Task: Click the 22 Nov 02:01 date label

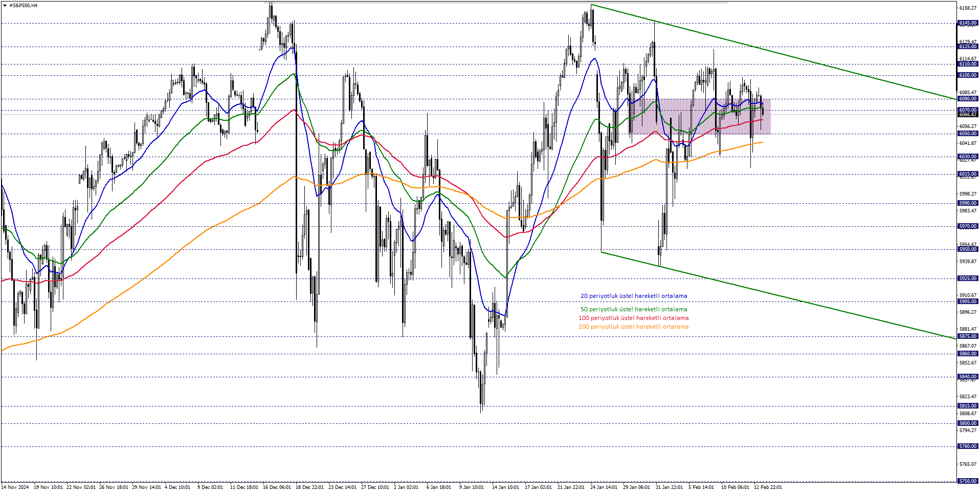Action: 81,487
